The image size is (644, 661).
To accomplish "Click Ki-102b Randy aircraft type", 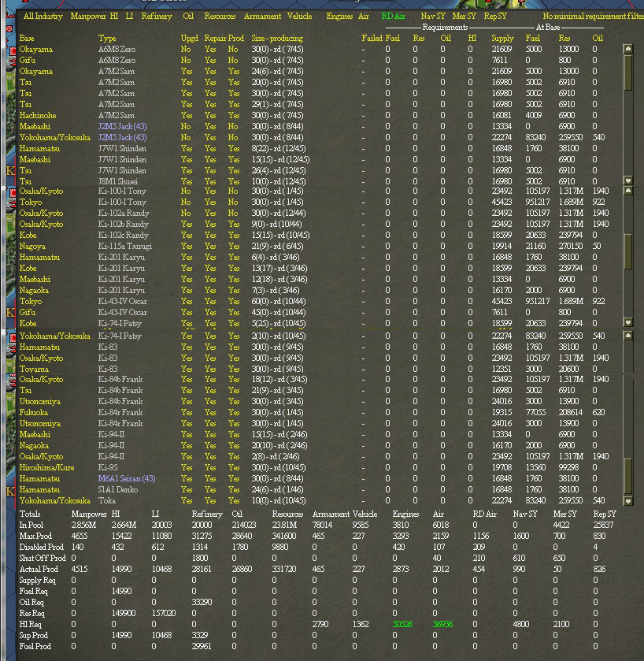I will [123, 224].
